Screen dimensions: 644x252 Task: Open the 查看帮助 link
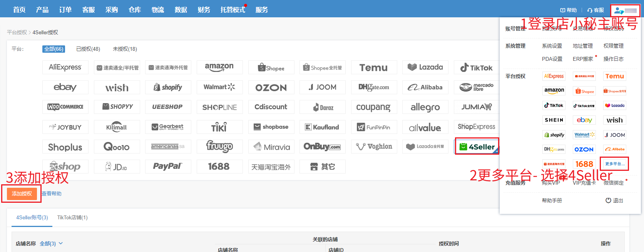pyautogui.click(x=52, y=194)
